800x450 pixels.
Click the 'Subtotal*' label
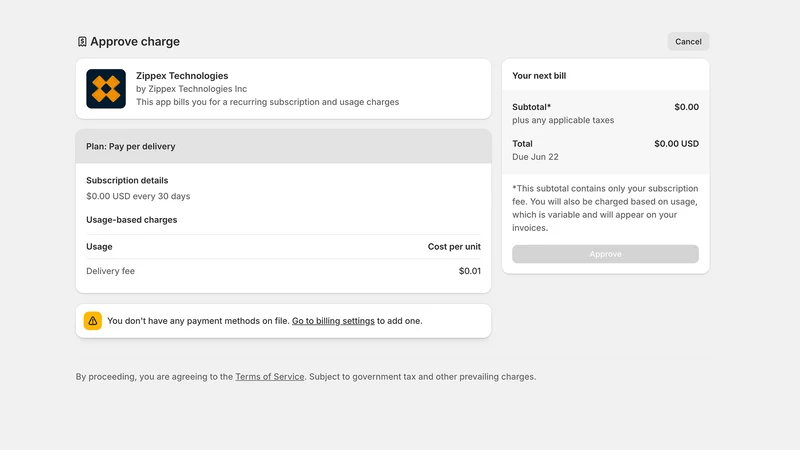[531, 107]
